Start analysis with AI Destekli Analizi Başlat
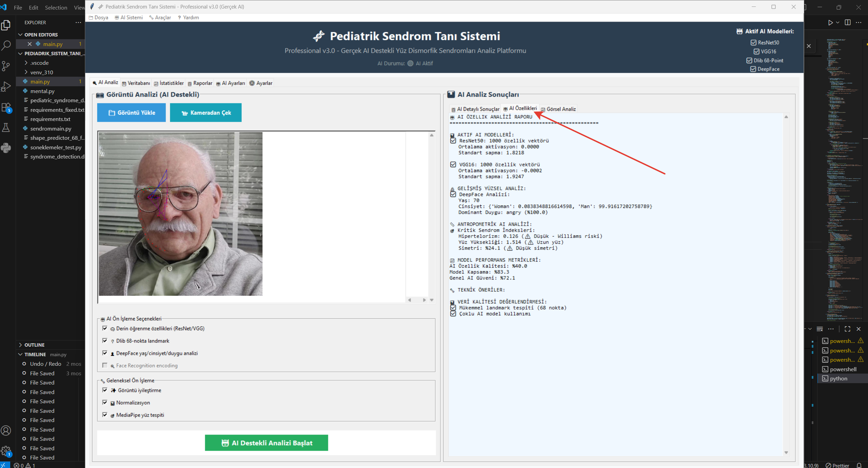 click(x=266, y=442)
